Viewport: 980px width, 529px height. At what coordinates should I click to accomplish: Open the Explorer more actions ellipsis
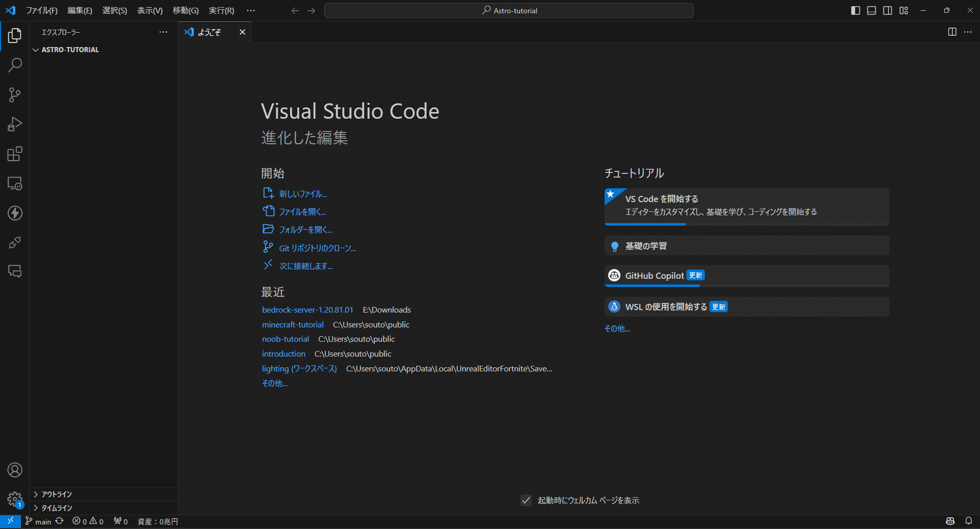pos(163,32)
